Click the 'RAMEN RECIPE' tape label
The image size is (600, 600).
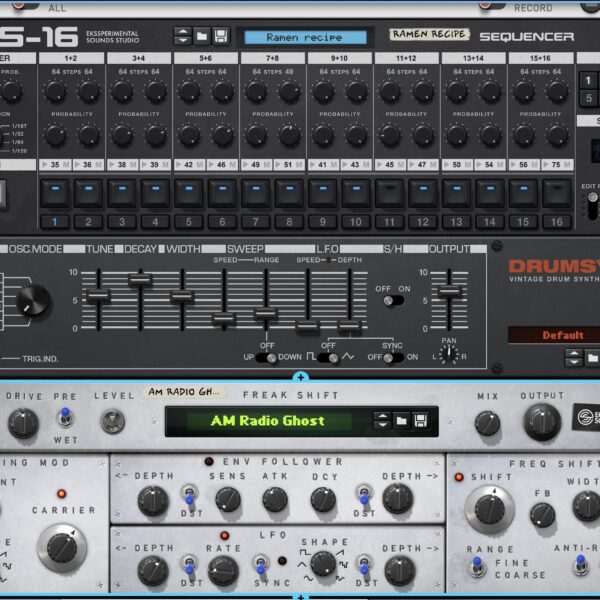pos(429,34)
